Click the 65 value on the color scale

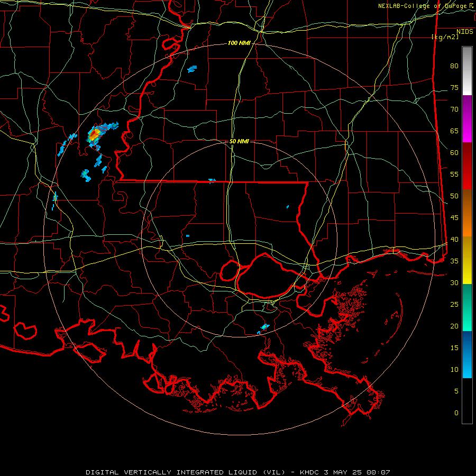454,131
